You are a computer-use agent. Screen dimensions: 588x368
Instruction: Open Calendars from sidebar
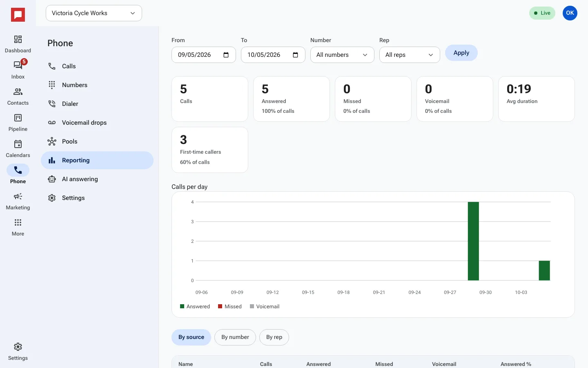[x=18, y=149]
